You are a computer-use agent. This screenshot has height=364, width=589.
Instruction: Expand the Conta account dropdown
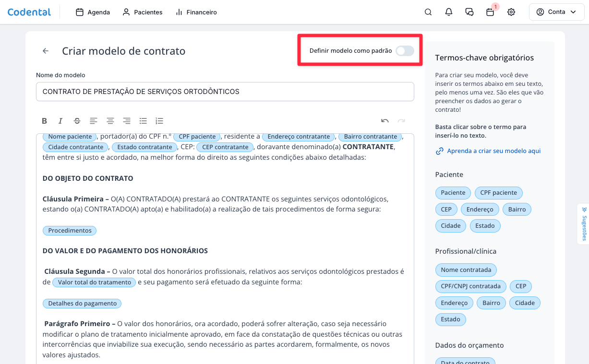click(556, 12)
